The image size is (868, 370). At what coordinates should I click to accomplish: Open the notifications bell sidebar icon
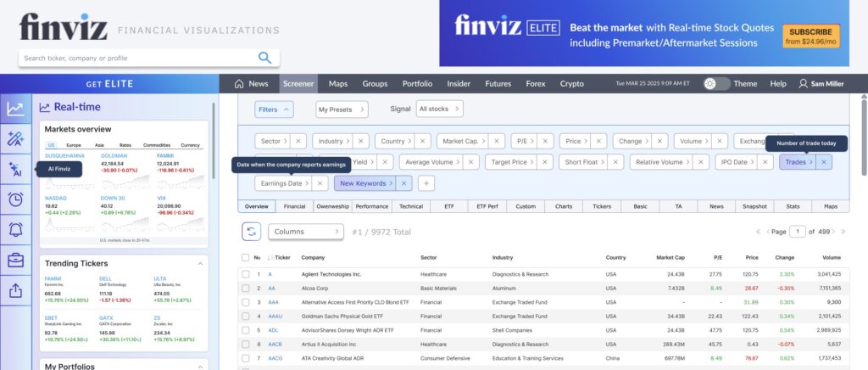[15, 229]
